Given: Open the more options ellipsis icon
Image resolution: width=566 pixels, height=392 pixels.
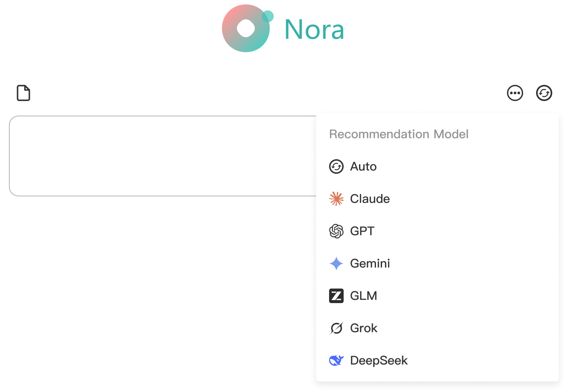Looking at the screenshot, I should pyautogui.click(x=515, y=93).
